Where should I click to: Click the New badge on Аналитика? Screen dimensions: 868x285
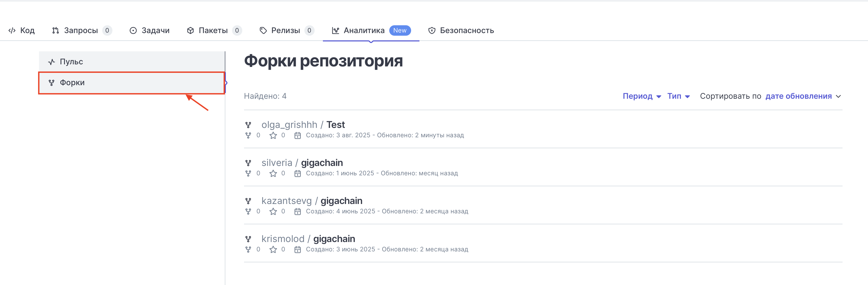[x=400, y=30]
